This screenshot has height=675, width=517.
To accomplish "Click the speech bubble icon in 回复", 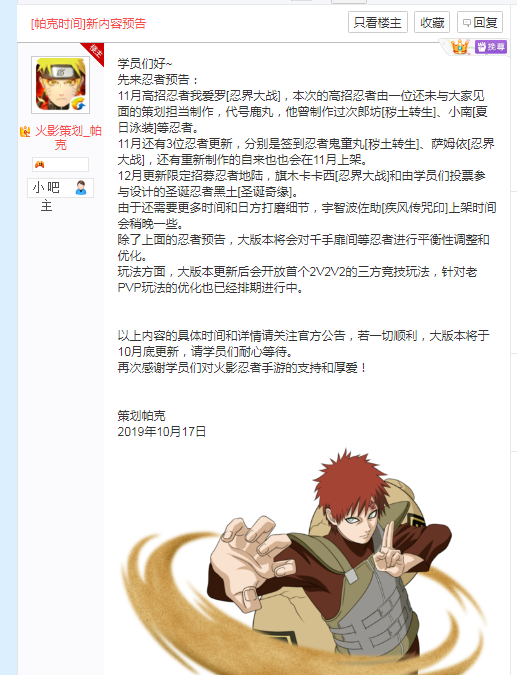I will coord(467,23).
